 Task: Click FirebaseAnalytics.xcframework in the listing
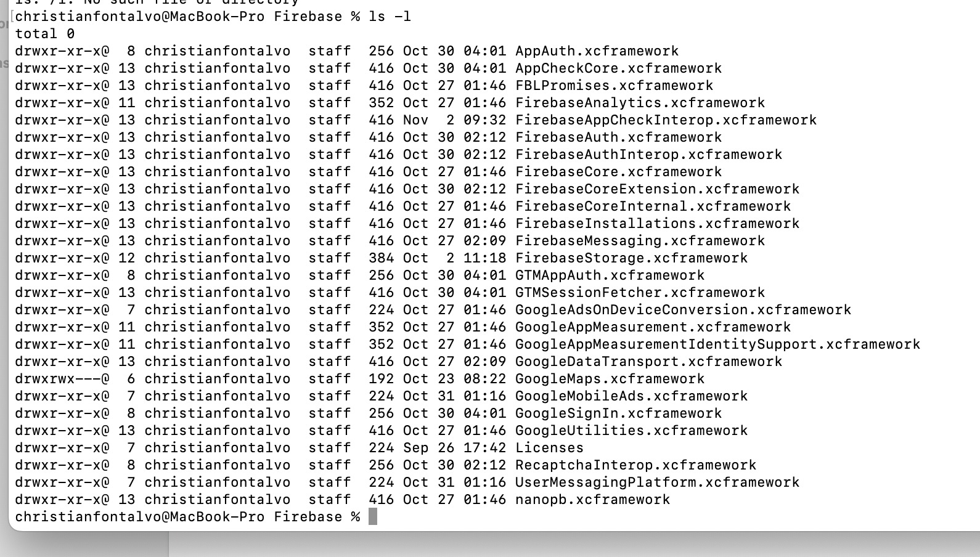coord(640,103)
